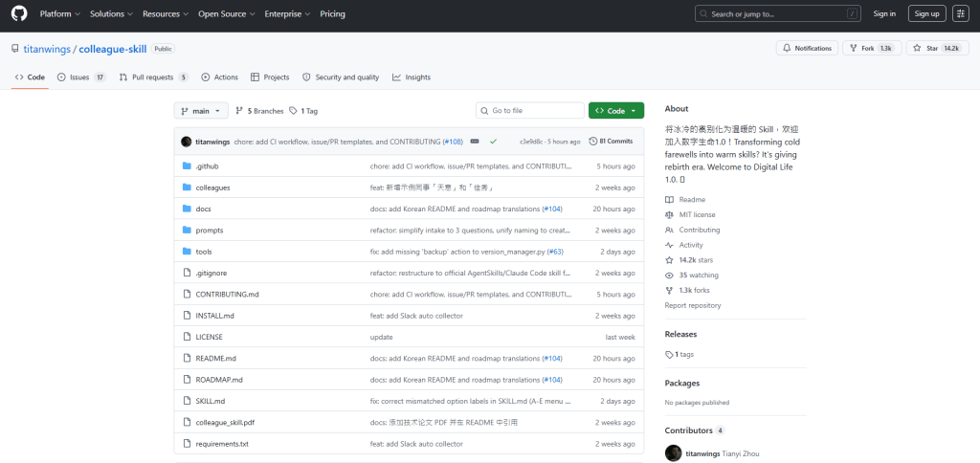Screen dimensions: 980x463
Task: Go to the Actions tab
Action: pos(220,77)
